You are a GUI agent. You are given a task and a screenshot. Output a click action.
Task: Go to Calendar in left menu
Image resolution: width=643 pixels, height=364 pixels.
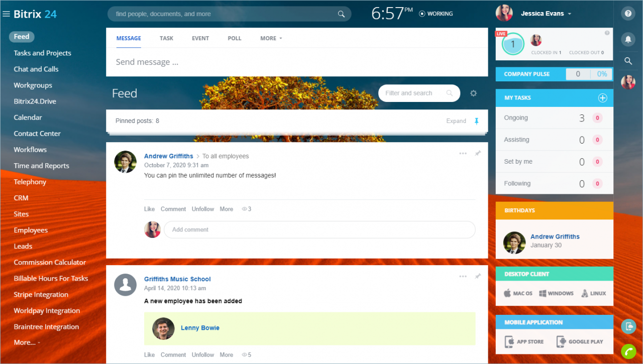(28, 117)
